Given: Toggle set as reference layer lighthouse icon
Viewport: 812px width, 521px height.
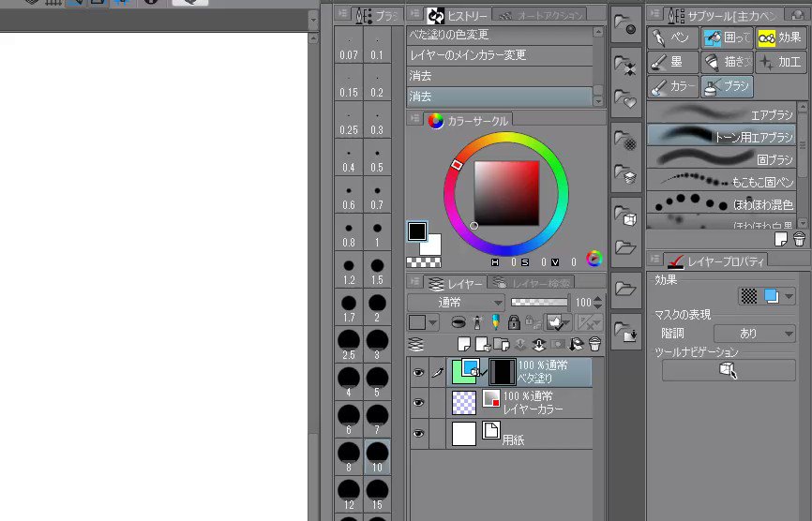Looking at the screenshot, I should (x=477, y=323).
